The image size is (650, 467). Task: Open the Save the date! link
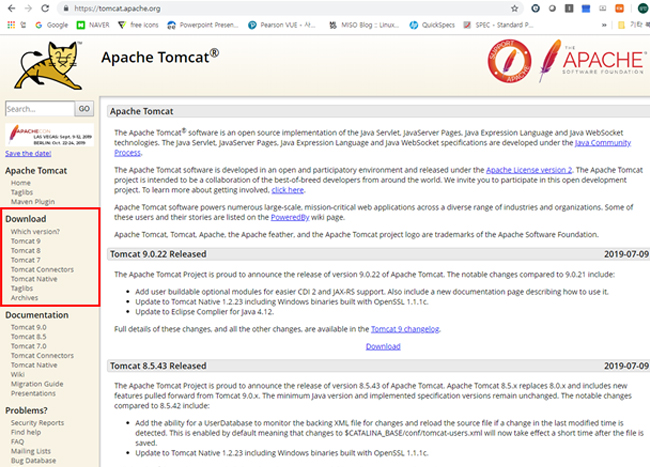click(28, 153)
